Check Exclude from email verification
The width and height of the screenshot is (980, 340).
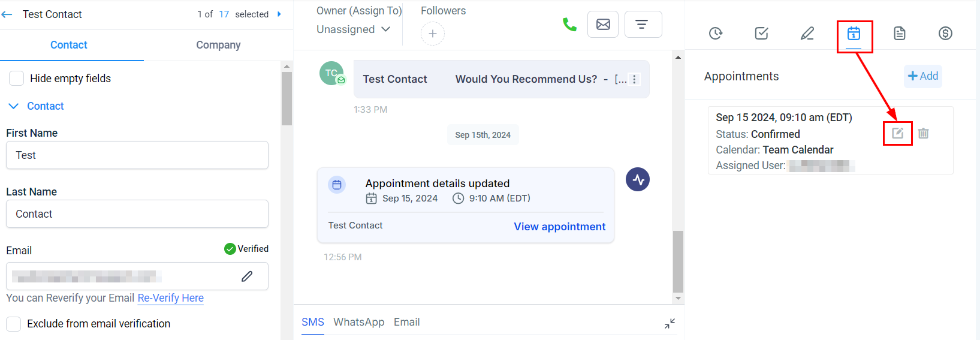[x=14, y=324]
